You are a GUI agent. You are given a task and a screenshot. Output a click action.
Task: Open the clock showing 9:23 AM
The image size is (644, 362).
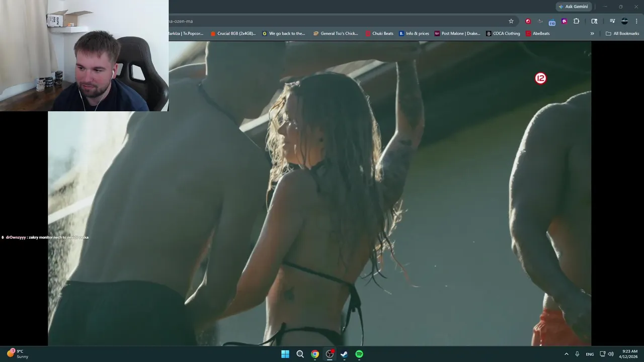(x=629, y=354)
